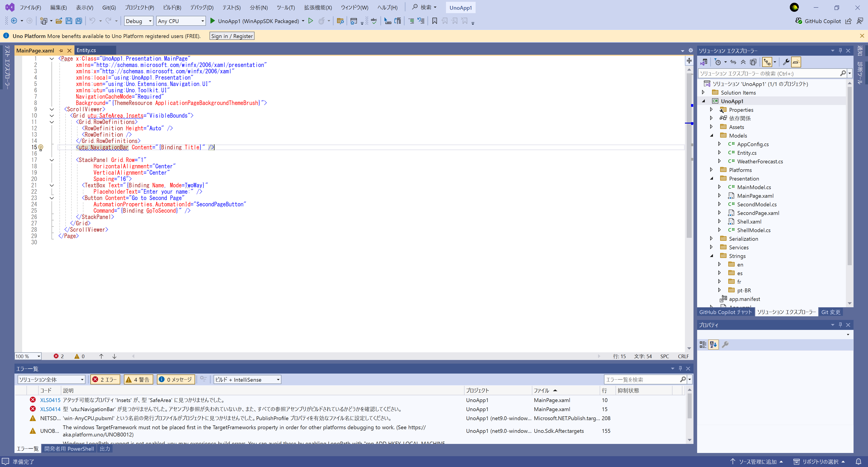Switch to the Entity.cs editor tab
The width and height of the screenshot is (868, 467).
click(86, 50)
